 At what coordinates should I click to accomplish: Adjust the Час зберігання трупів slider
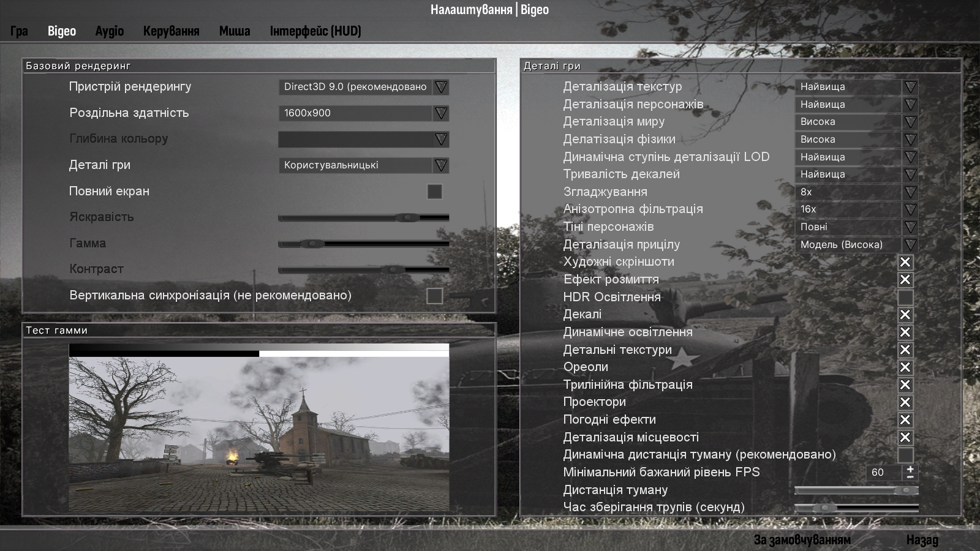click(x=856, y=508)
